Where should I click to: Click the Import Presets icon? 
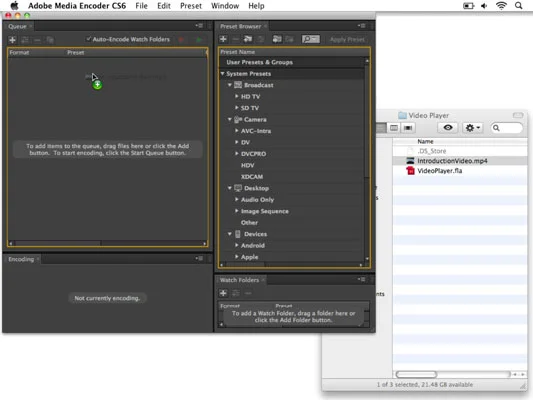click(x=277, y=39)
